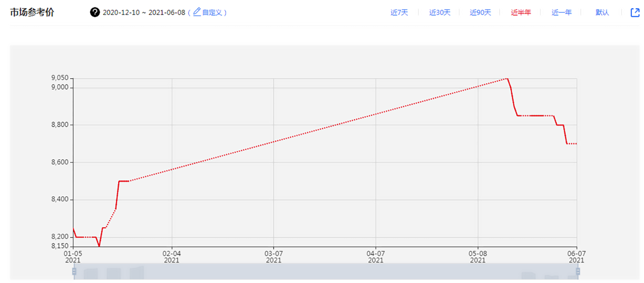Reset the range with 默认

coord(602,12)
